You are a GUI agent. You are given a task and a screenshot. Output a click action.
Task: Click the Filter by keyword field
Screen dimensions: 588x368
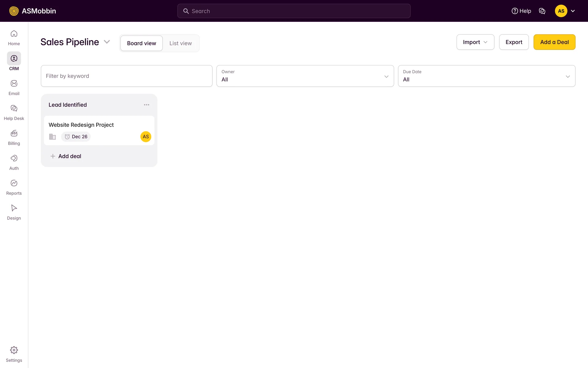[x=126, y=76]
